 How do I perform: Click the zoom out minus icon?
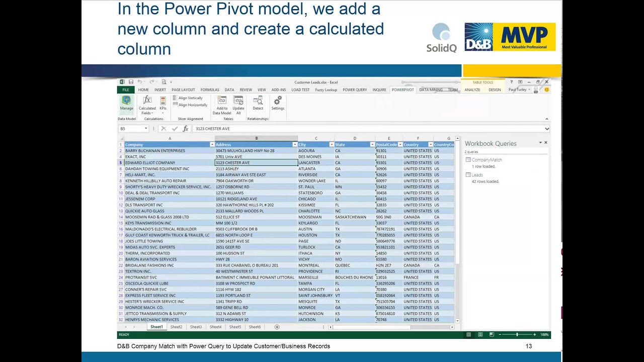pyautogui.click(x=500, y=335)
